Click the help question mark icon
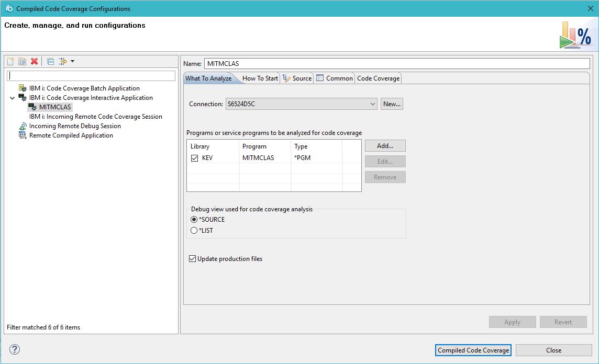 [x=15, y=350]
